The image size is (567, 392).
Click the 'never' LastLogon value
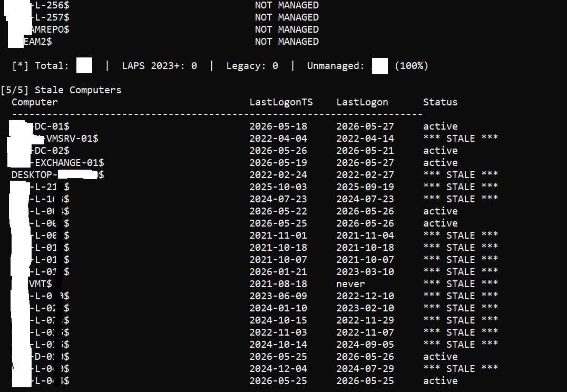tap(350, 284)
